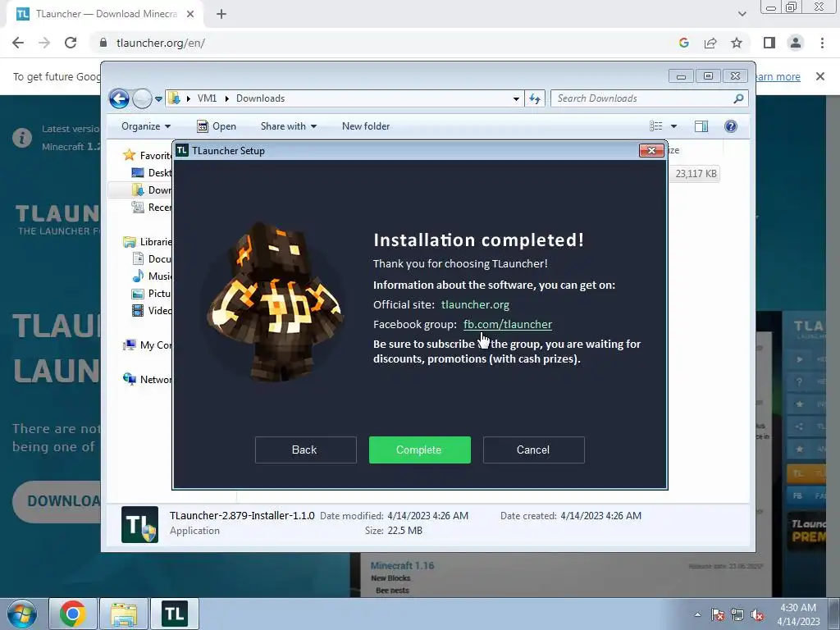The height and width of the screenshot is (630, 840).
Task: Select Videos library in navigation pane
Action: click(152, 311)
